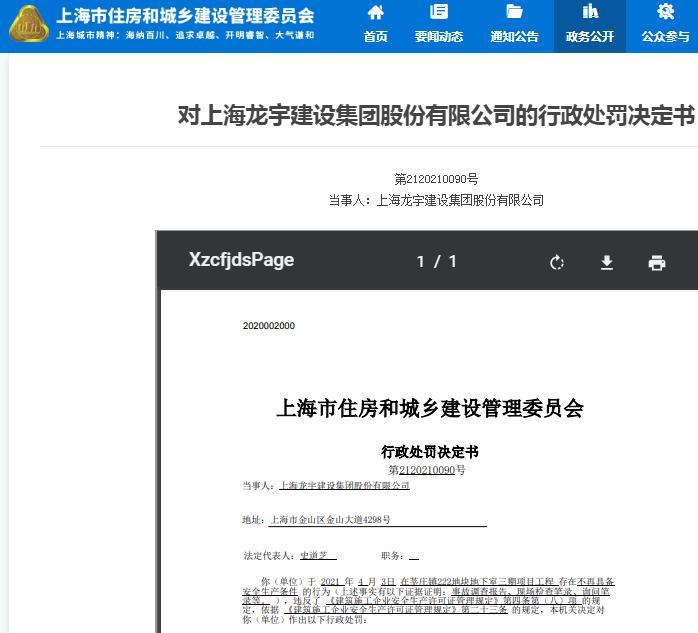Click the 要闻动态 news icon
The image size is (698, 633).
pos(439,12)
